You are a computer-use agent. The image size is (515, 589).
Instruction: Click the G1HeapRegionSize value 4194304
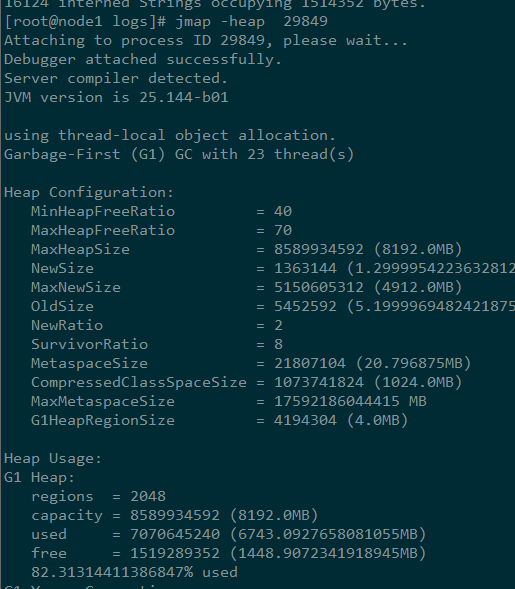tap(305, 420)
